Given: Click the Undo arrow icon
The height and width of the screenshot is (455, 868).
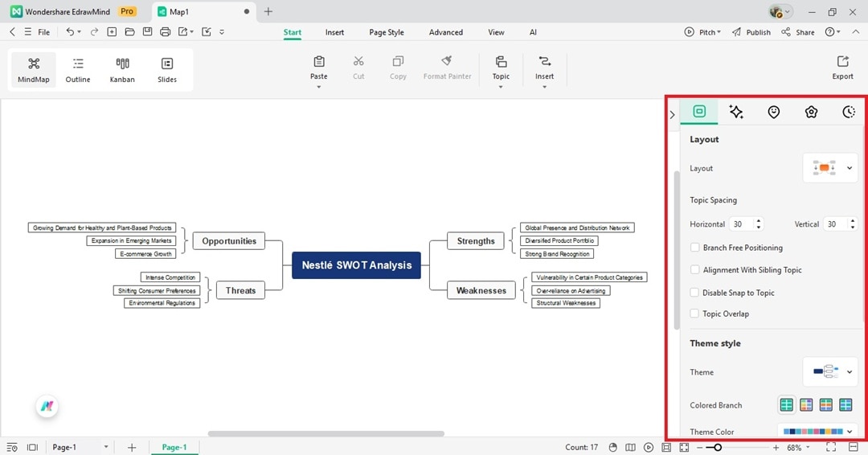Looking at the screenshot, I should tap(70, 32).
